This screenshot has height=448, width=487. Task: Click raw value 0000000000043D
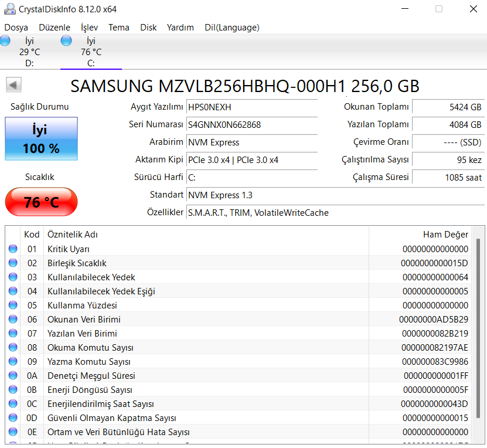434,404
